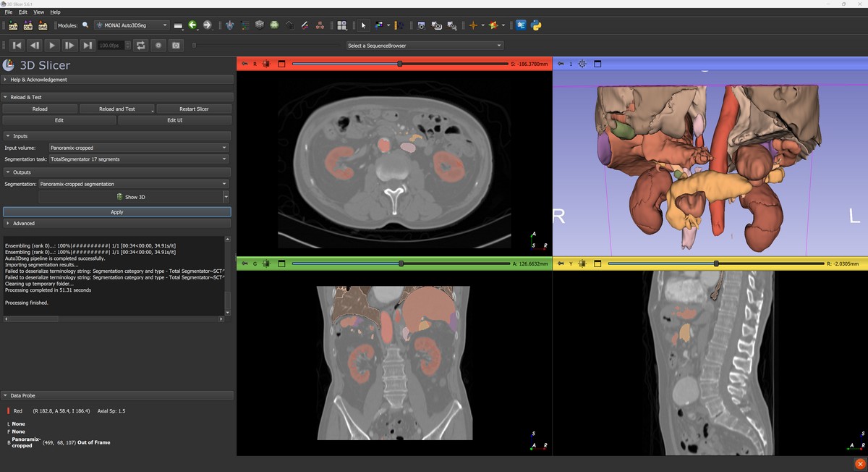Step to previous sequence frame
The image size is (868, 472).
click(35, 46)
